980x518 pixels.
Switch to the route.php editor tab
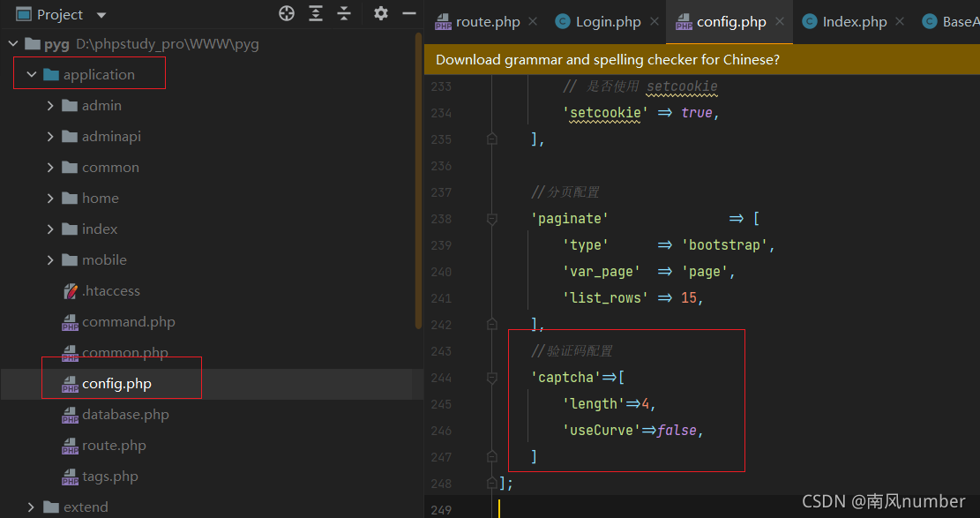point(488,22)
